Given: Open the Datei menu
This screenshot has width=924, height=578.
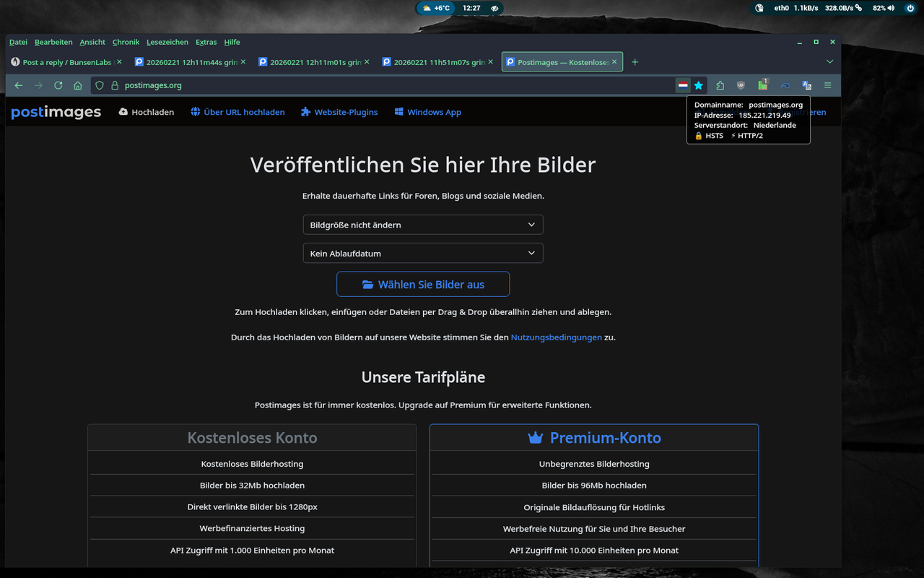Looking at the screenshot, I should 18,42.
